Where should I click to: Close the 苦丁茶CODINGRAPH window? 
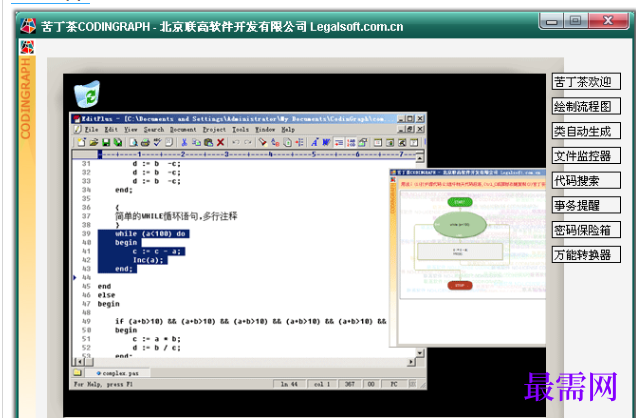click(608, 21)
